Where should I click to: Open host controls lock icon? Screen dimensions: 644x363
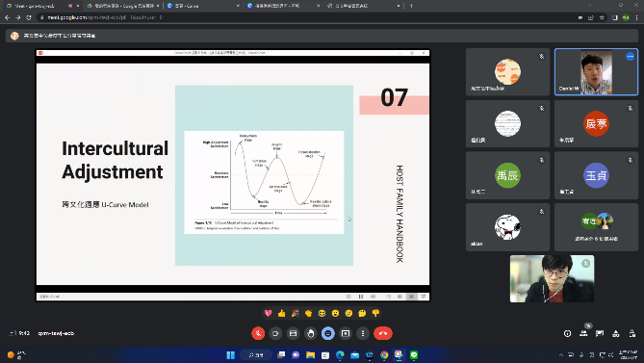pos(632,333)
